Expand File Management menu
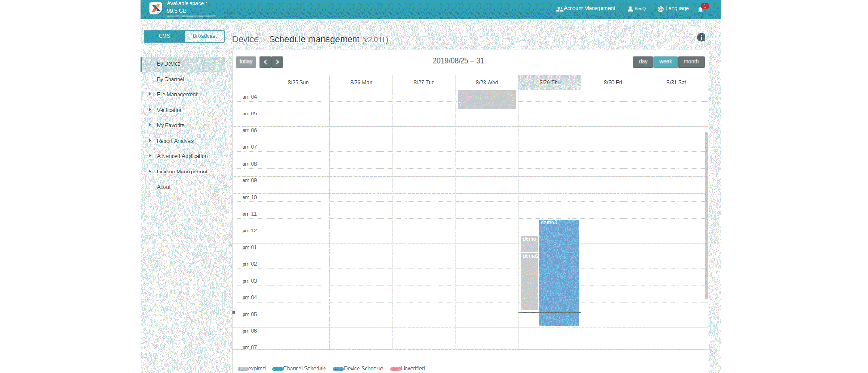 click(177, 94)
